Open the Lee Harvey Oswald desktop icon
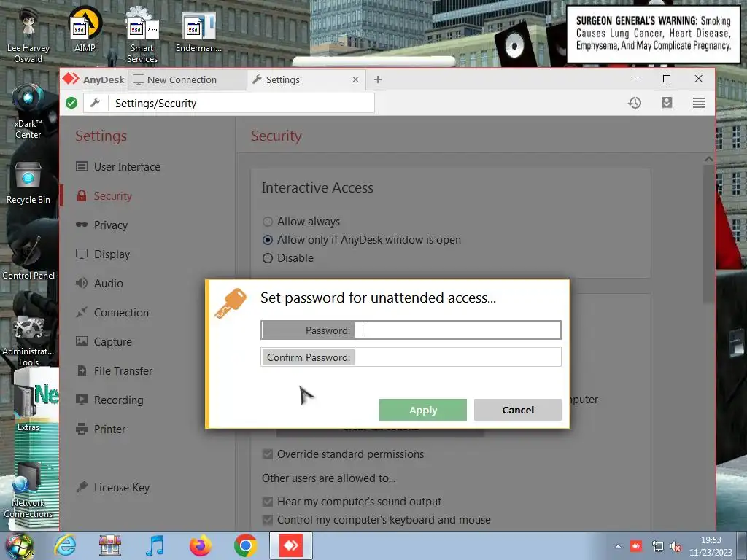 (x=28, y=34)
